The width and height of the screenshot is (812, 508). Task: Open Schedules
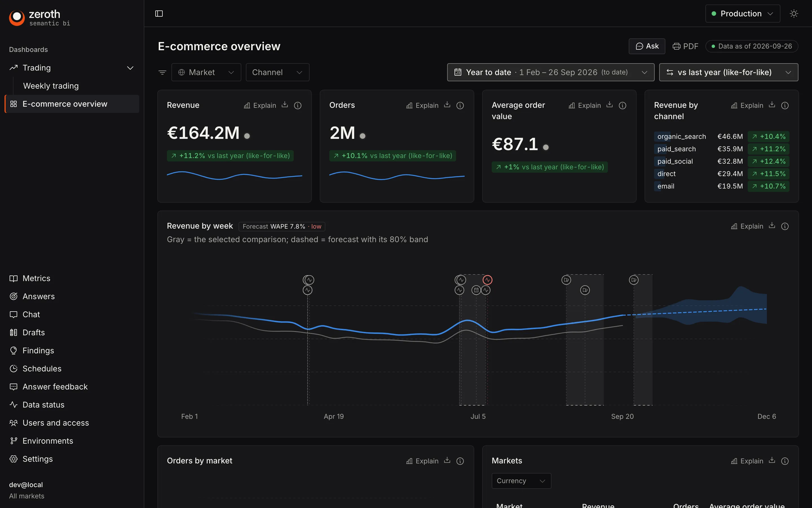pos(42,369)
